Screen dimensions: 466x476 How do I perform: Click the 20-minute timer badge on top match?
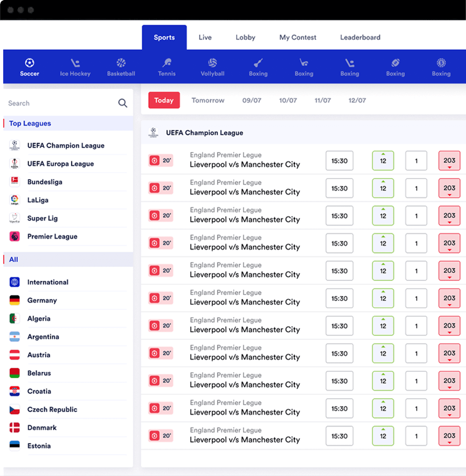point(161,161)
